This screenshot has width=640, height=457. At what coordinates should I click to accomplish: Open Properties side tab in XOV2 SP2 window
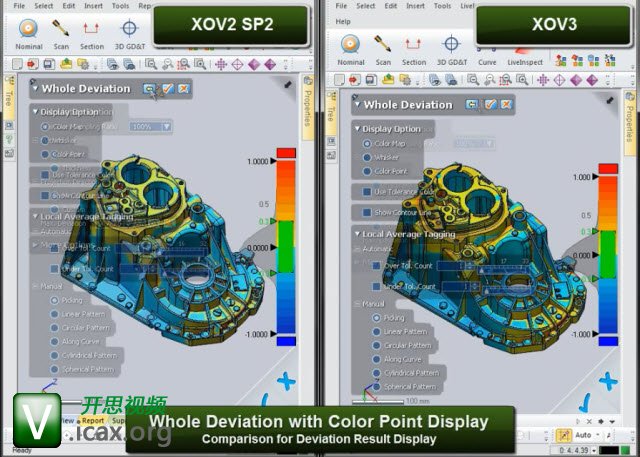[308, 107]
